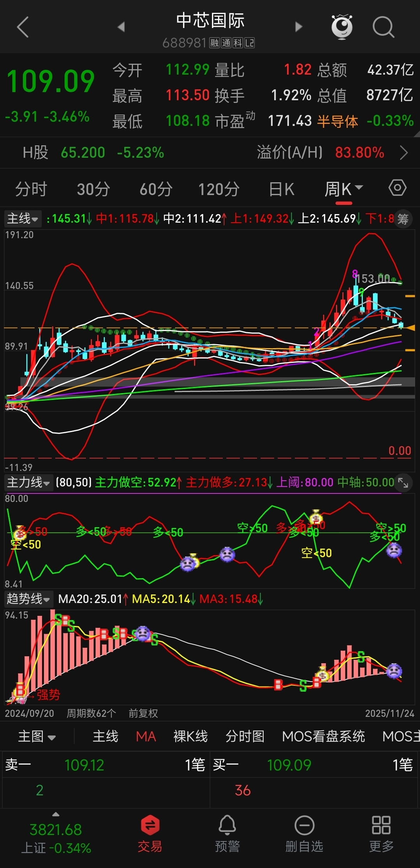
Task: Expand indicator panel with fullscreen arrows icon
Action: pos(403,483)
